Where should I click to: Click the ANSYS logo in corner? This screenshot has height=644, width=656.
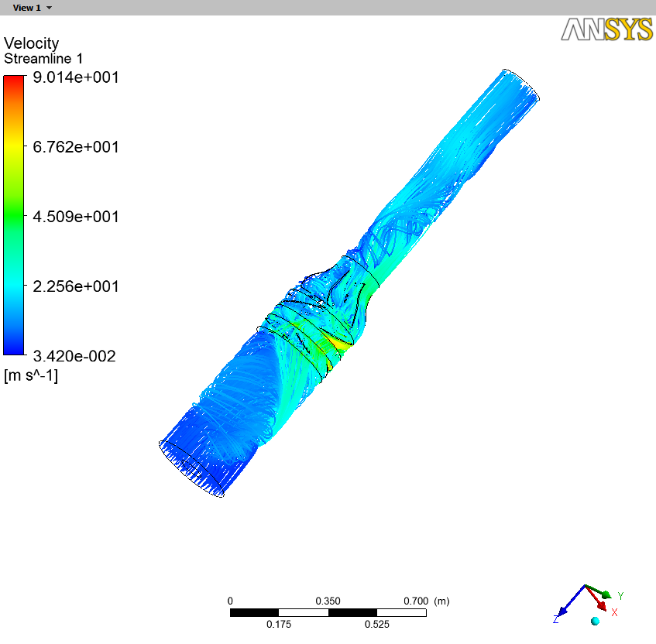pos(606,29)
